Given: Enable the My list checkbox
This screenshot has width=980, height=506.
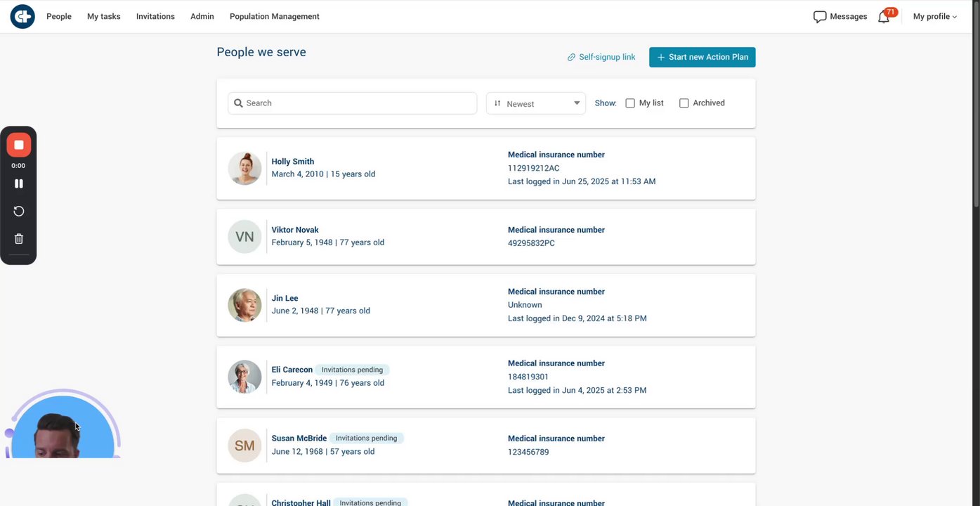Looking at the screenshot, I should (x=630, y=103).
